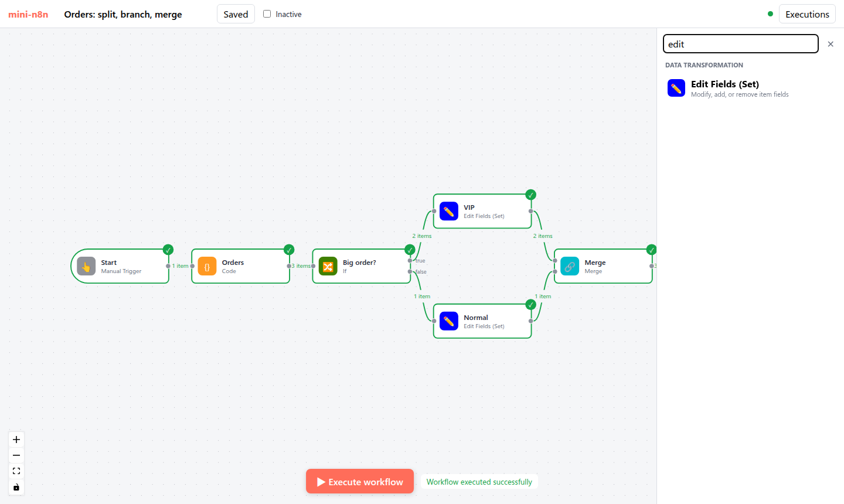Viewport: 844px width, 504px height.
Task: Click the '1 item' label leaving the Normal node
Action: click(543, 297)
